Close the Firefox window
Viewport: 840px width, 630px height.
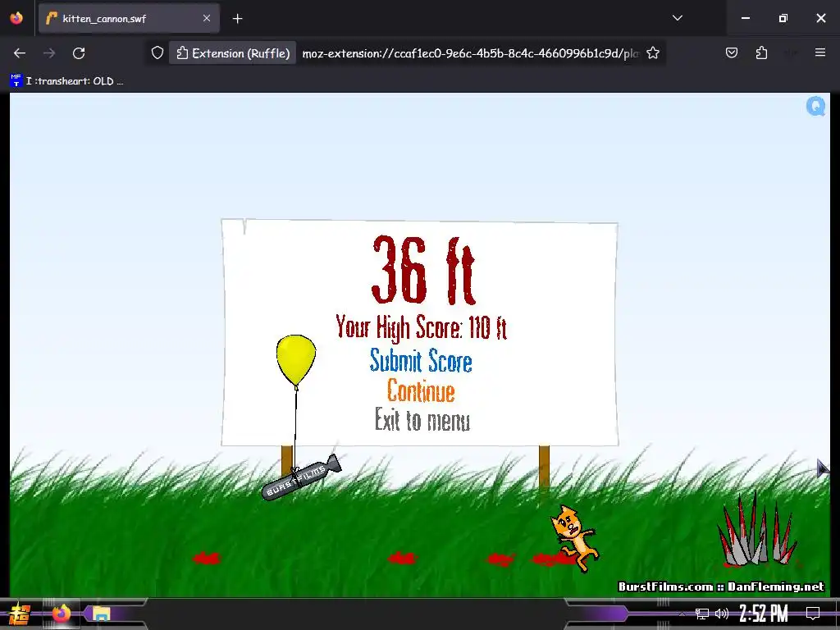click(820, 18)
